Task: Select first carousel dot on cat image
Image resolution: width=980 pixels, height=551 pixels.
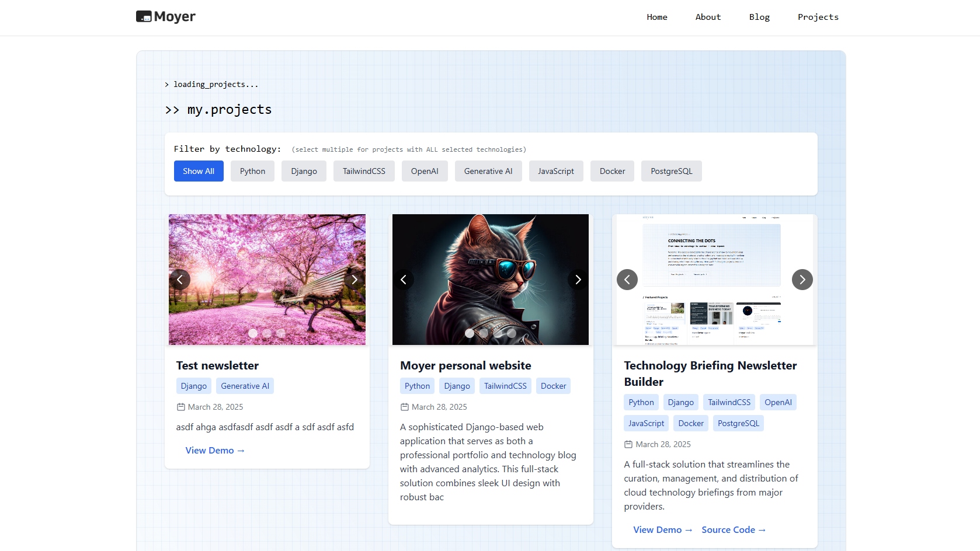Action: 470,333
